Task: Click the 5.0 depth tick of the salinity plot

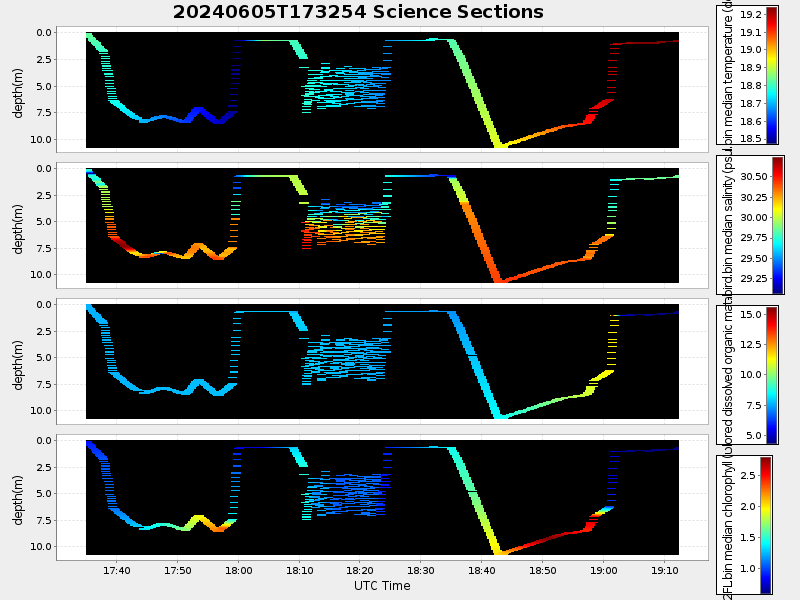Action: 44,221
